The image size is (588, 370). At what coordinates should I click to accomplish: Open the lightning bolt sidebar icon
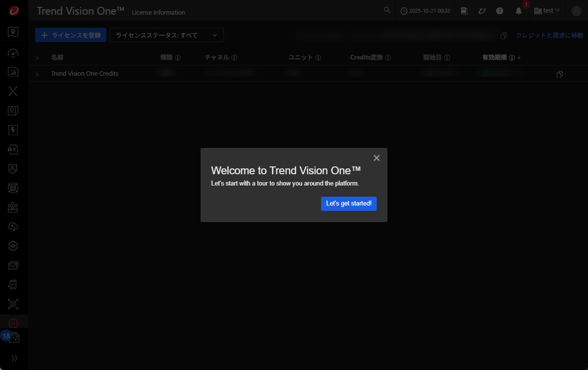click(x=14, y=130)
